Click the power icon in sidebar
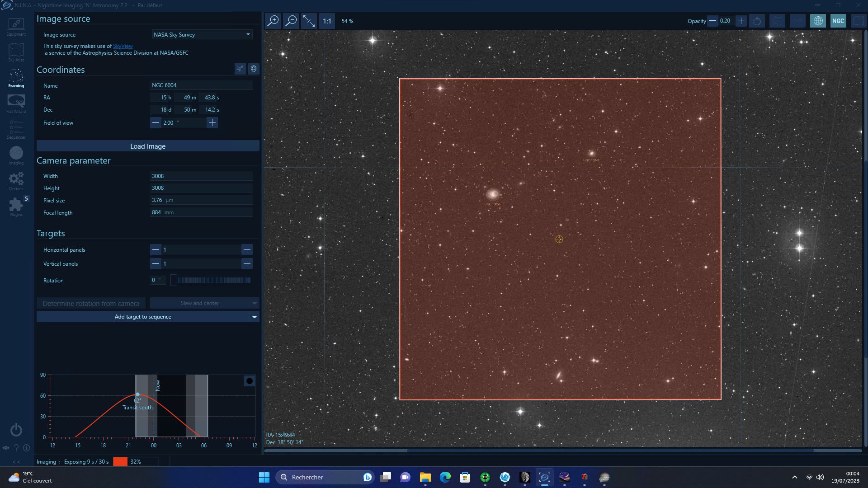The height and width of the screenshot is (488, 868). click(16, 429)
